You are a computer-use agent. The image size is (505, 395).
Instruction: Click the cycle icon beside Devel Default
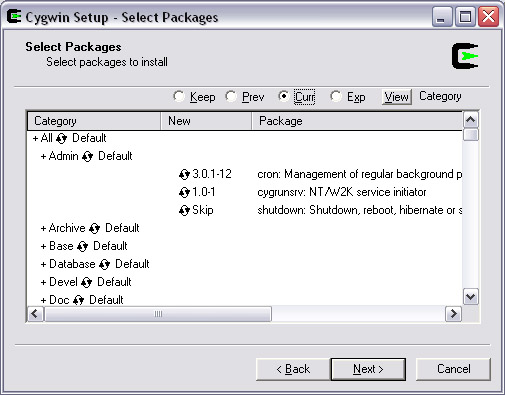point(87,282)
